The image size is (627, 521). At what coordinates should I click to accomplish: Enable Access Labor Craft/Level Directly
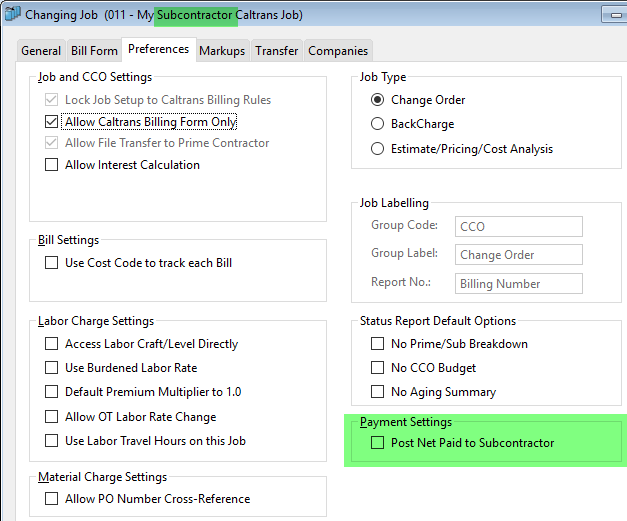coord(52,343)
